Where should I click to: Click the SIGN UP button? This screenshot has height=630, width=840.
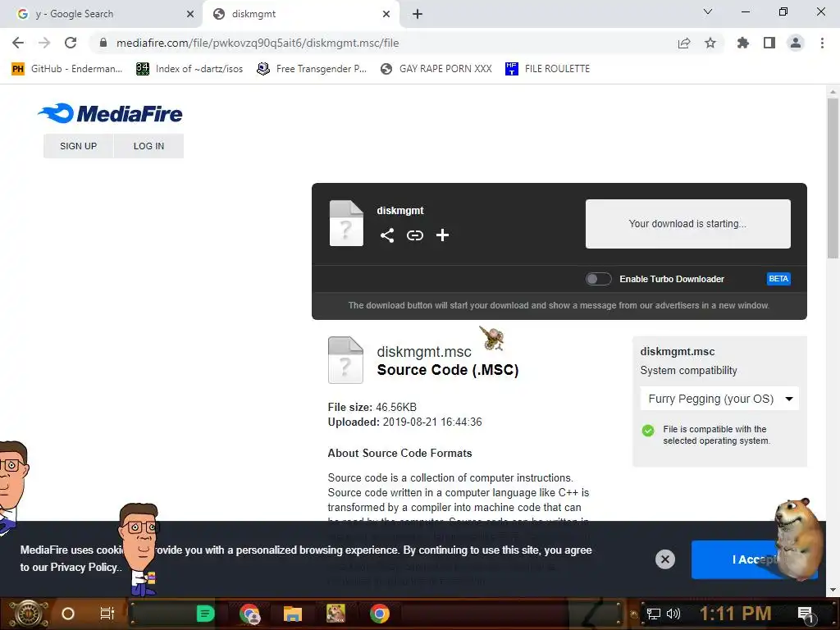[x=78, y=146]
